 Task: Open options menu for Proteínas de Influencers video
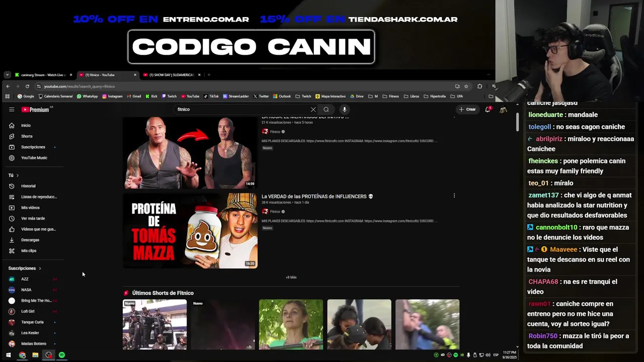point(454,196)
